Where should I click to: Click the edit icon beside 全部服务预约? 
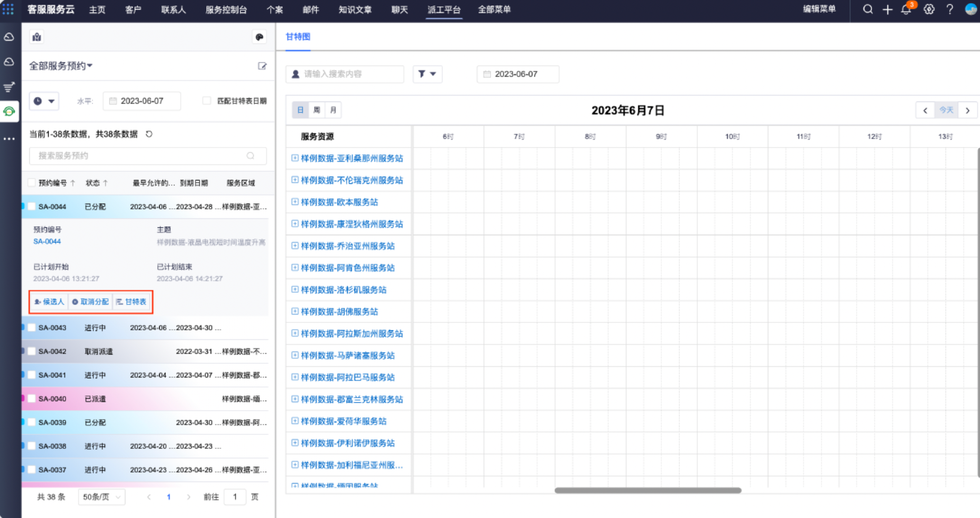tap(262, 66)
